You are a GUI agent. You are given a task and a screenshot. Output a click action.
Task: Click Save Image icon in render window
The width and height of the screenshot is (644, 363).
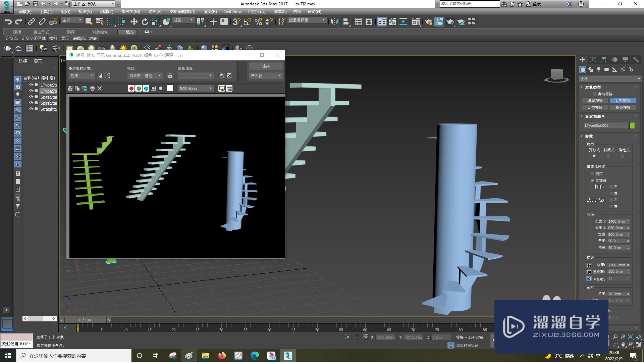click(x=70, y=88)
